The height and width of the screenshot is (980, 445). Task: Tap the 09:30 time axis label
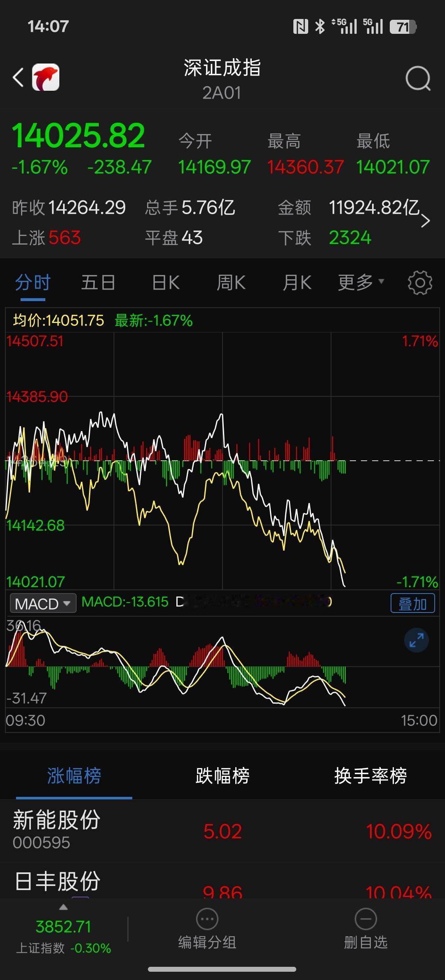pos(26,720)
